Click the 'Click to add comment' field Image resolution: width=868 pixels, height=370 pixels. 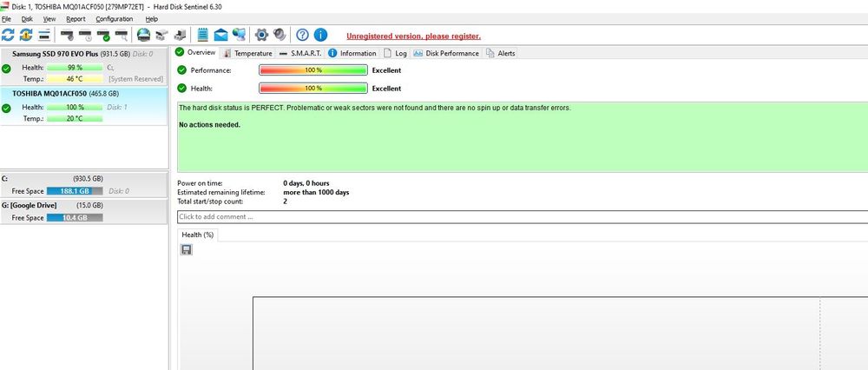pos(523,216)
